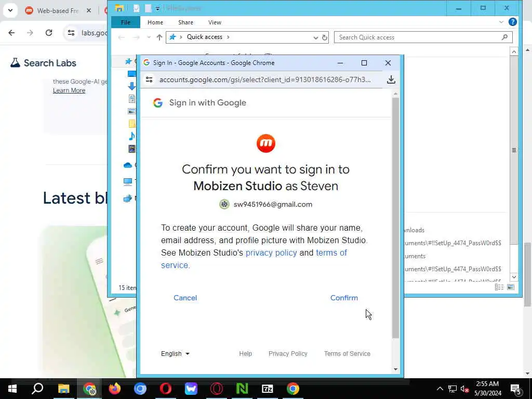Click site info icon beside labs.goo address
The image size is (532, 399).
coord(71,33)
